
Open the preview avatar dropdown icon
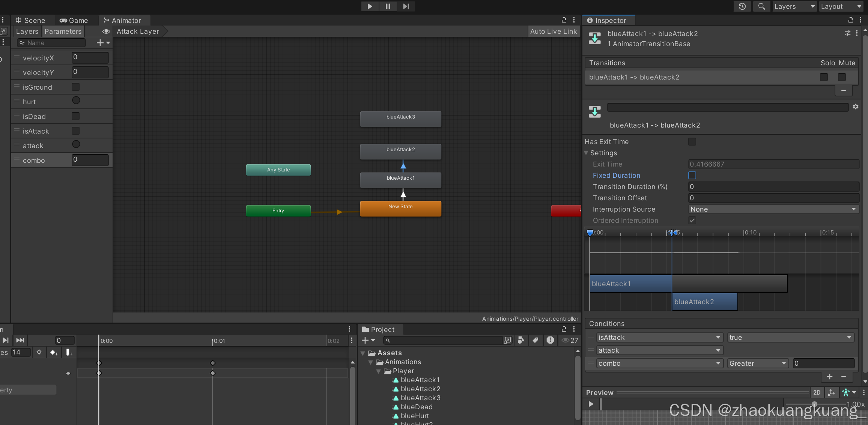849,393
